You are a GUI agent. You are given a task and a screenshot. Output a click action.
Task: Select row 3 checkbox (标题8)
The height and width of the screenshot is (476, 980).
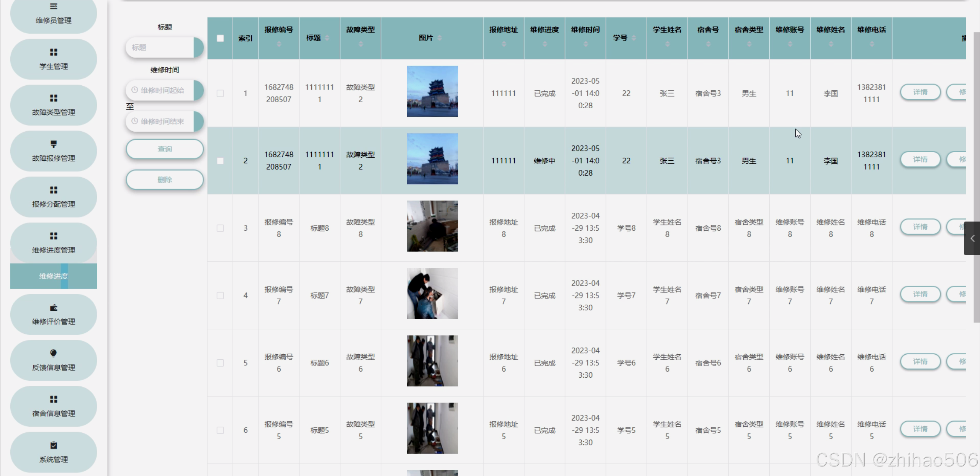pyautogui.click(x=220, y=228)
